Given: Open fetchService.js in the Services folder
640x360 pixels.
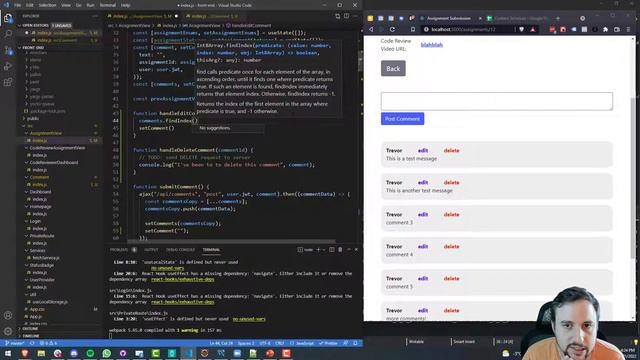Looking at the screenshot, I should pos(45,258).
